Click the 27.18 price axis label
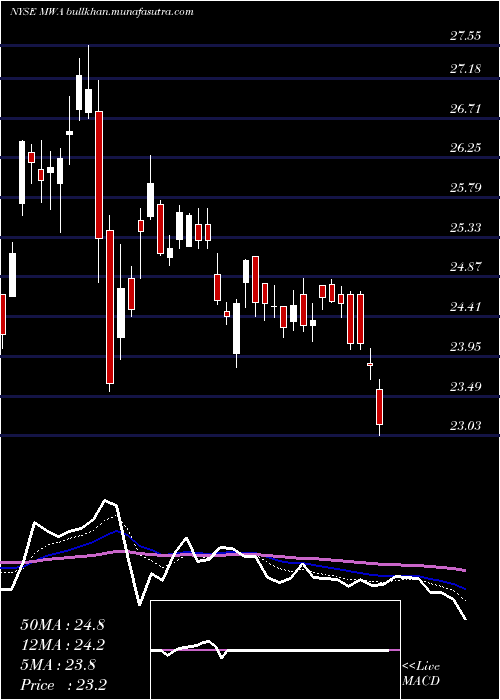This screenshot has width=500, height=700. (465, 69)
